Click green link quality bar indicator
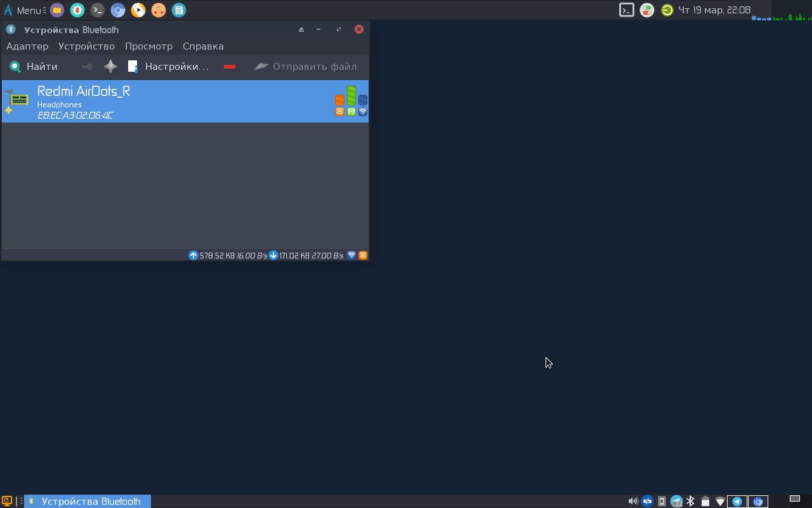Image resolution: width=812 pixels, height=508 pixels. pos(351,95)
